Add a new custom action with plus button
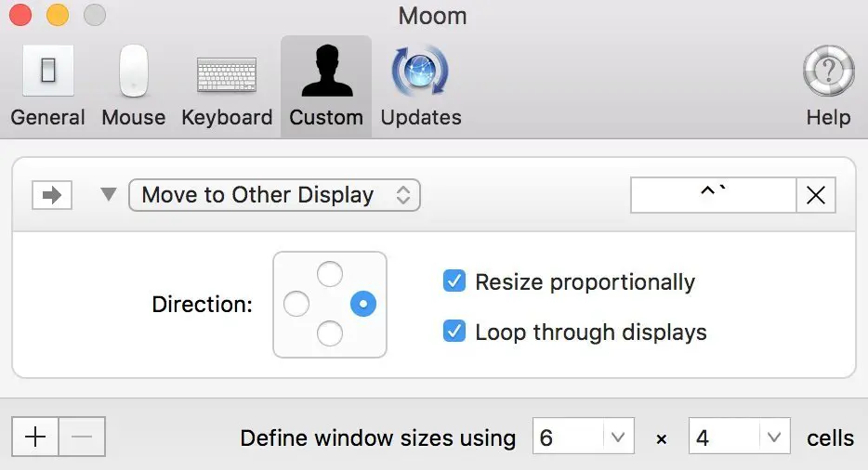 (x=35, y=437)
